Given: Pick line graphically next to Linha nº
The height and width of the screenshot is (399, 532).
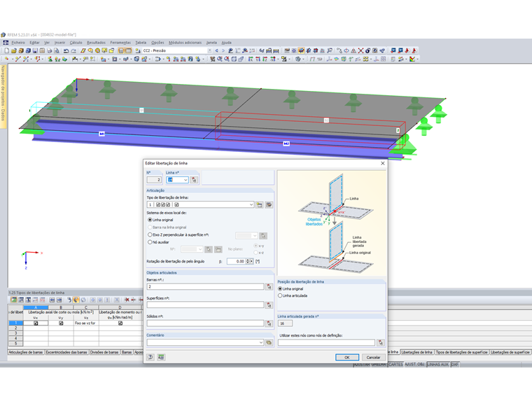Looking at the screenshot, I should [x=194, y=180].
